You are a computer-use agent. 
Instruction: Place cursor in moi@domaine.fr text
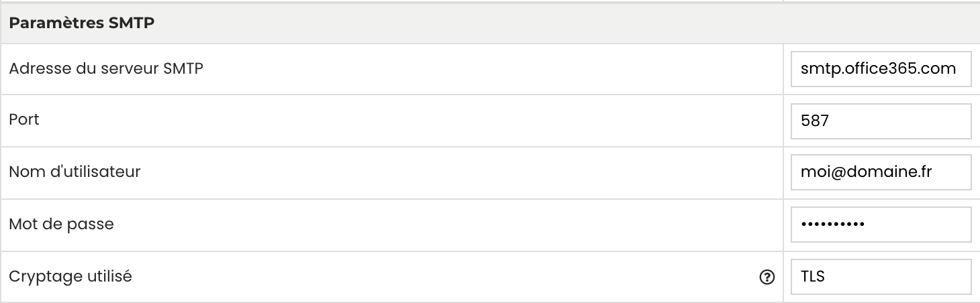pos(866,173)
